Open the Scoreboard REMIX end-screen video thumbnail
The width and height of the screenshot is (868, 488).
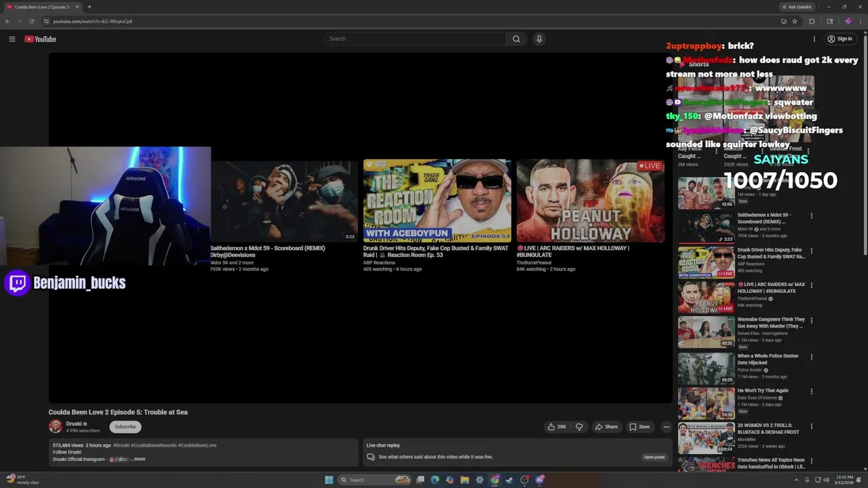(284, 201)
